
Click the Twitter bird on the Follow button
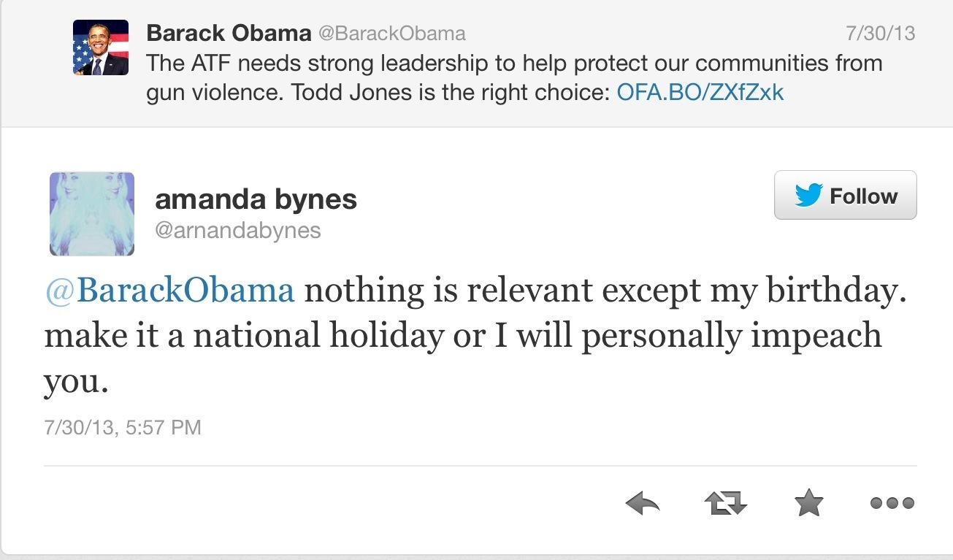coord(808,196)
